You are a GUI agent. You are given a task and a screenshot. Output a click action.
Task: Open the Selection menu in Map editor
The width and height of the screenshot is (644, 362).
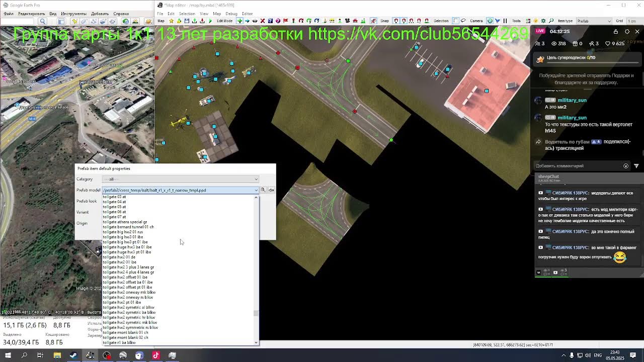click(x=187, y=14)
